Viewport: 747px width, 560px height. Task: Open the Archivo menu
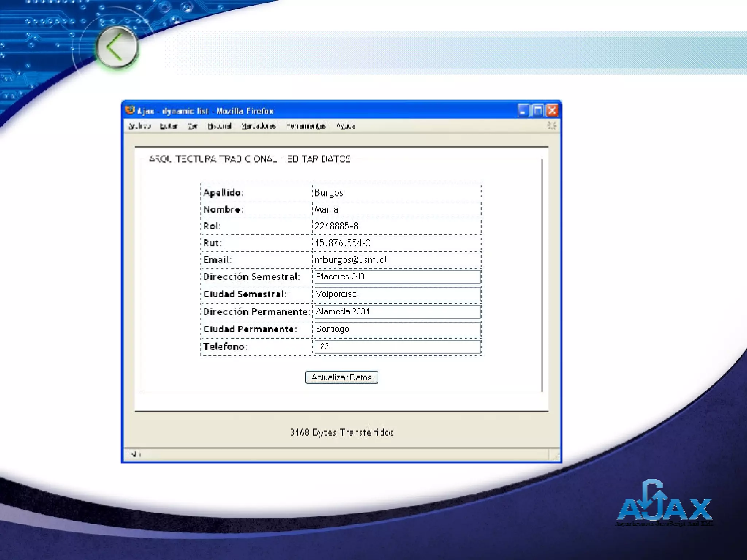point(139,126)
